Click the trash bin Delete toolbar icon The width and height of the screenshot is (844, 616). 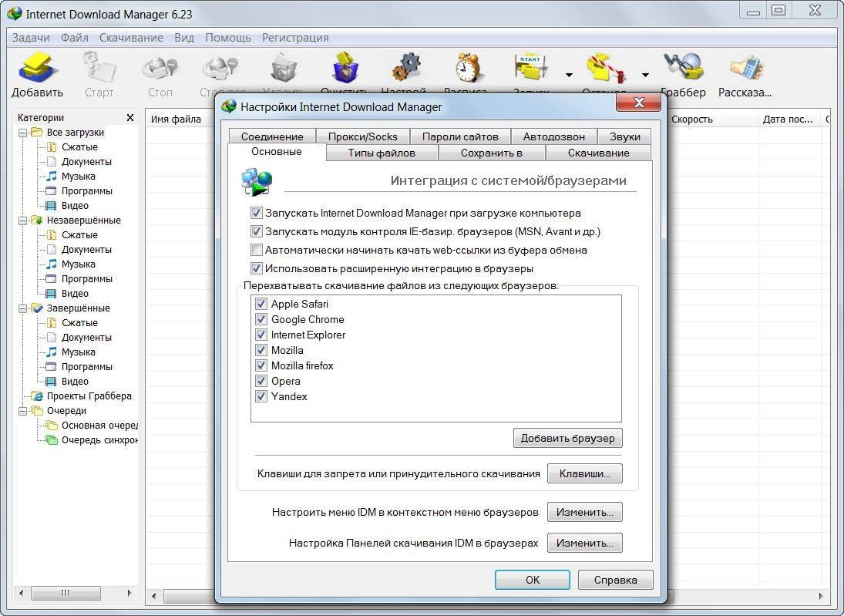tap(284, 68)
